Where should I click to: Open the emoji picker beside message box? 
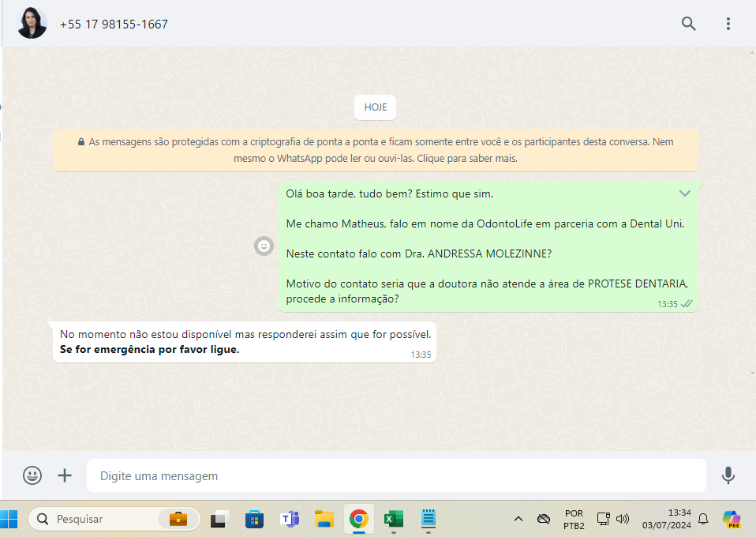click(x=32, y=475)
